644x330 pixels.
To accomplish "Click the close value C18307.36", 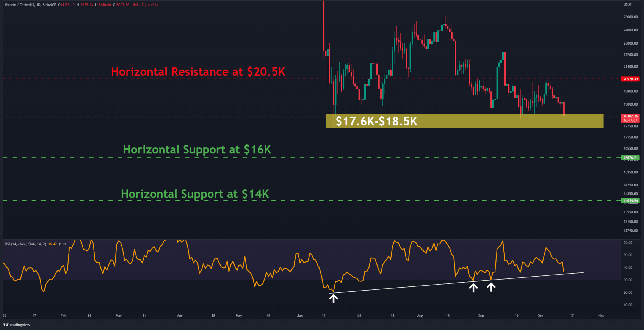I will coord(121,5).
